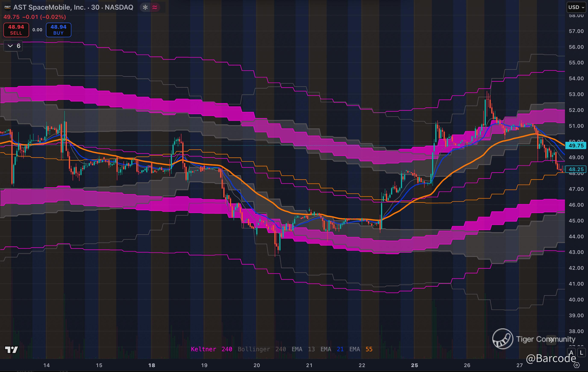This screenshot has width=588, height=372.
Task: Click the Keltner 240 indicator label
Action: tap(211, 349)
